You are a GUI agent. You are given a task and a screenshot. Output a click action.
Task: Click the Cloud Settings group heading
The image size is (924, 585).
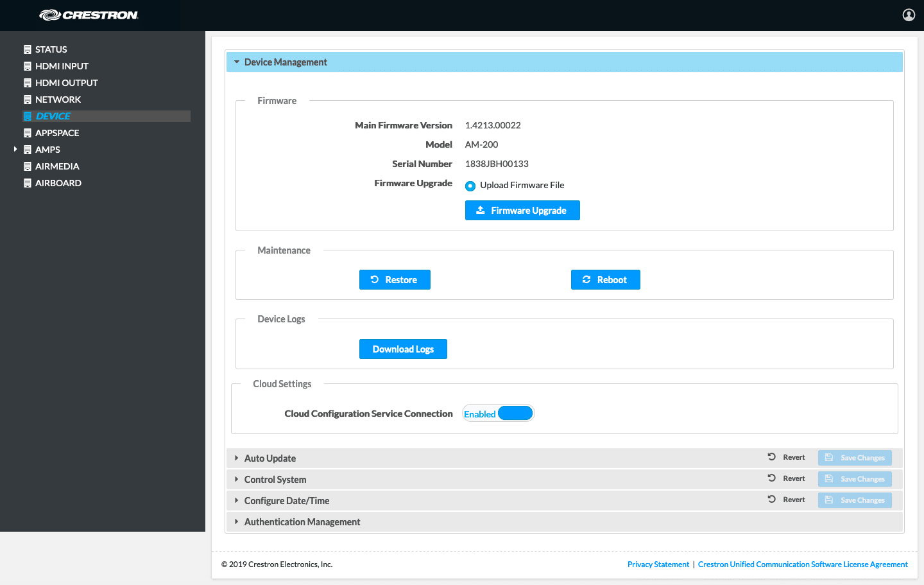click(x=282, y=384)
